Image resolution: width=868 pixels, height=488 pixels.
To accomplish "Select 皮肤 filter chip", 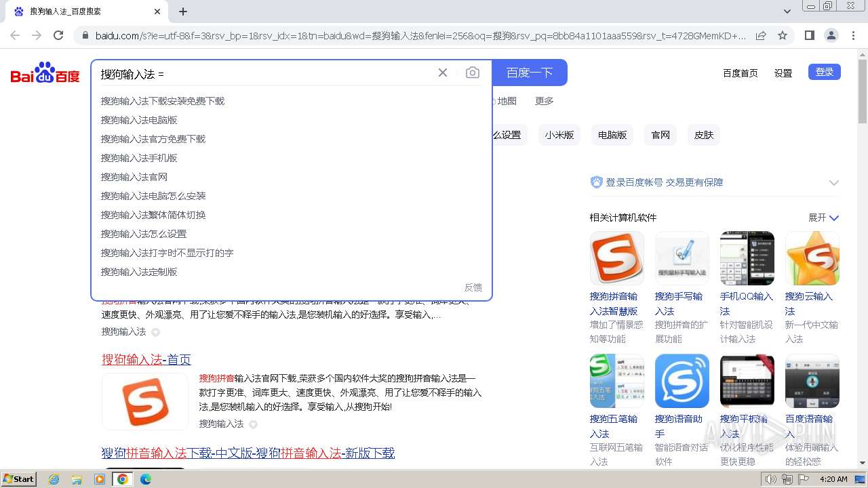I will [704, 135].
